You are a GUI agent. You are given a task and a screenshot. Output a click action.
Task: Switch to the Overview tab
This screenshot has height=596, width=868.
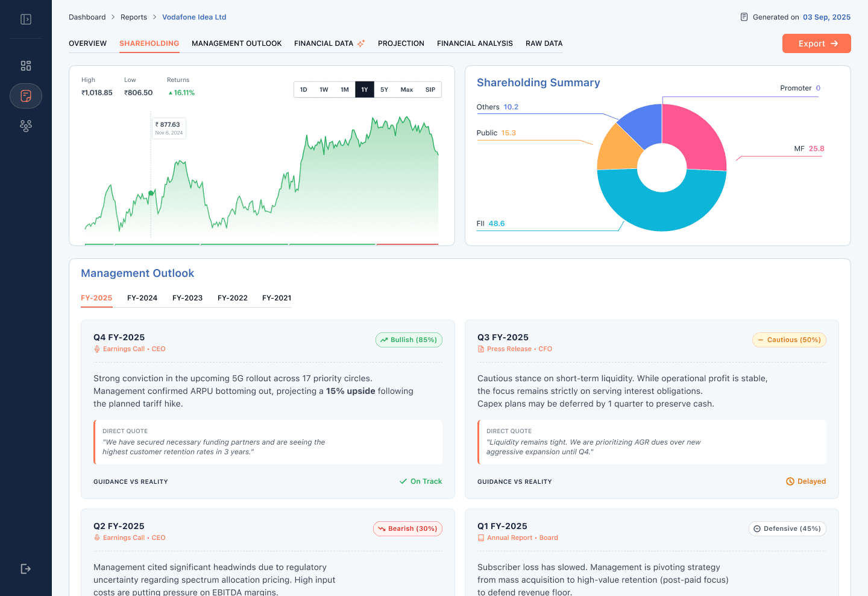88,43
